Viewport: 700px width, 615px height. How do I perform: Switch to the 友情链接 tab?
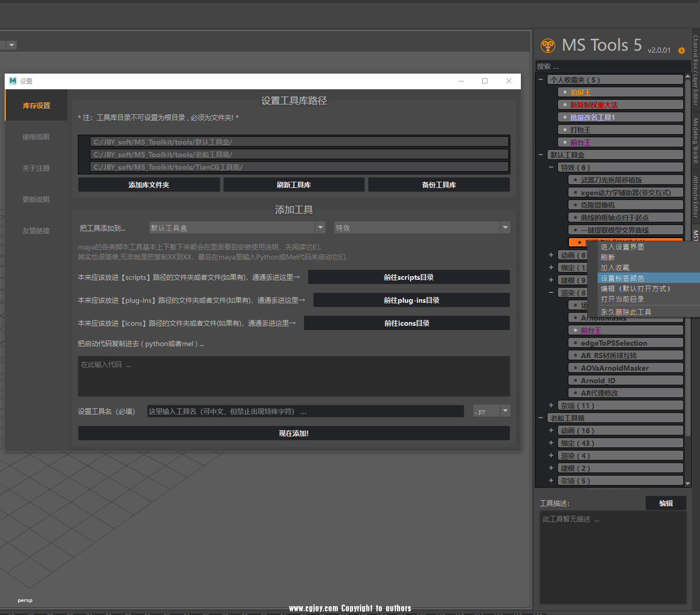(x=36, y=231)
